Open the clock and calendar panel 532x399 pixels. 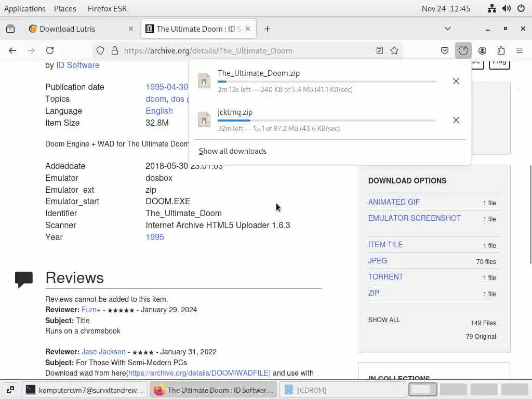[446, 8]
